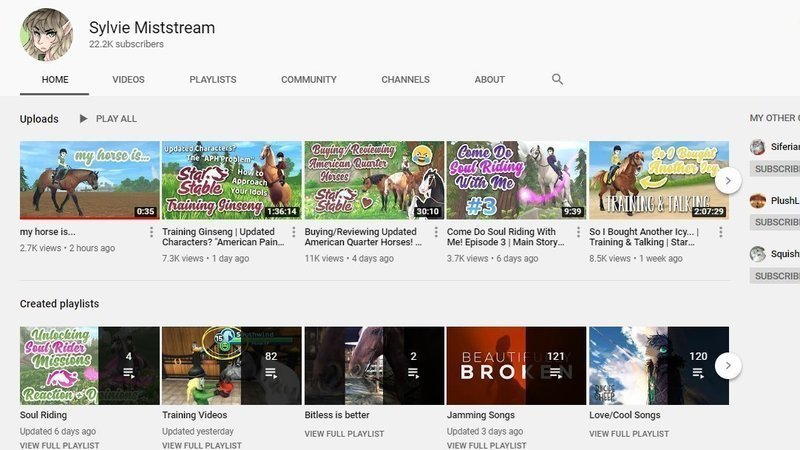800x450 pixels.
Task: Open three-dot menu for Training Ginseng video
Action: click(294, 233)
